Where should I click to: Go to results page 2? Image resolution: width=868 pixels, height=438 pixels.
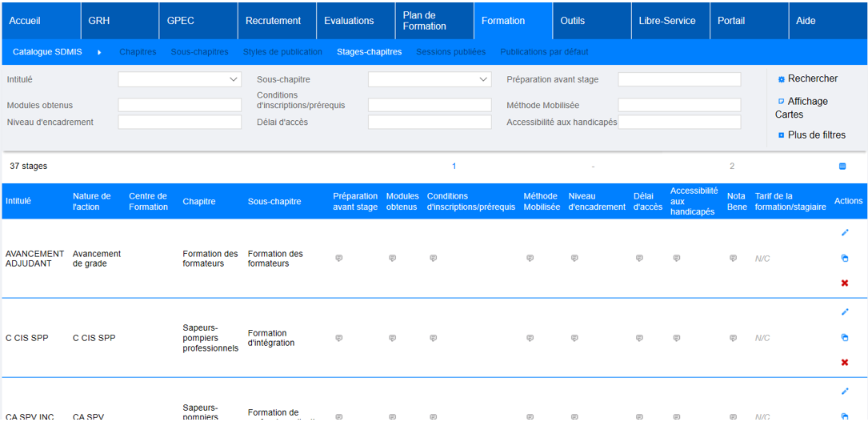(731, 167)
